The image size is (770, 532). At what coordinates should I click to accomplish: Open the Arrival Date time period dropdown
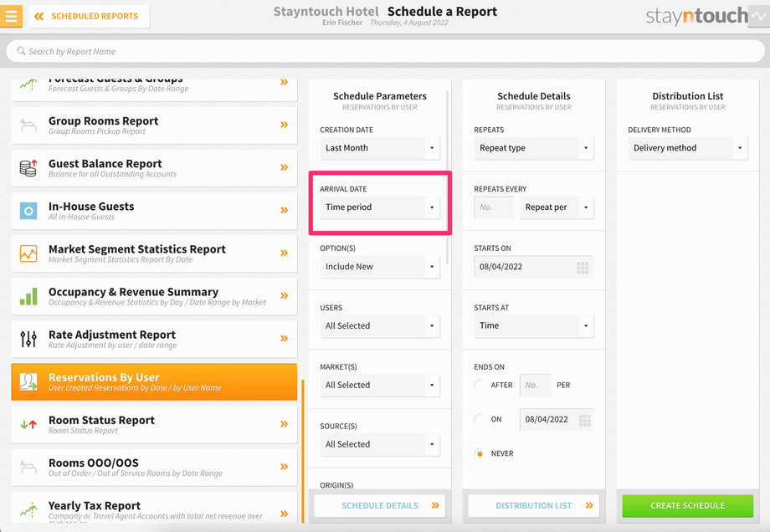tap(380, 207)
